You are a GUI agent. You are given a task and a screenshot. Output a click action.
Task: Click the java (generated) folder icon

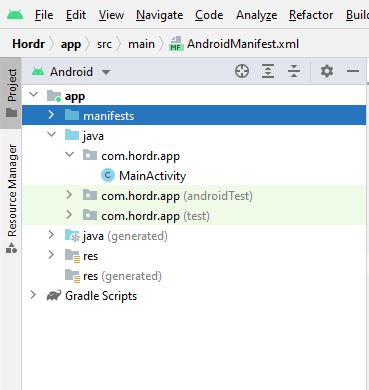(x=72, y=235)
